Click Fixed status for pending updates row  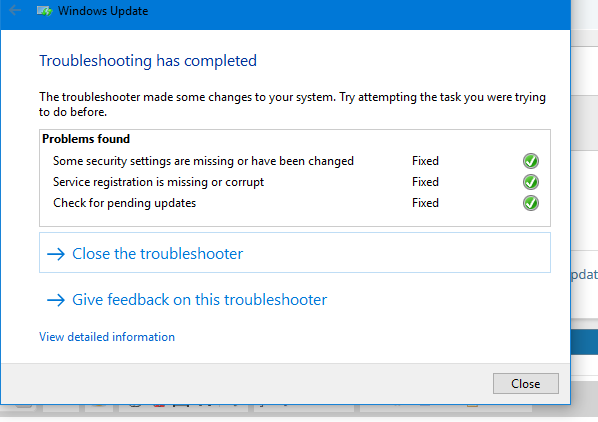coord(425,203)
